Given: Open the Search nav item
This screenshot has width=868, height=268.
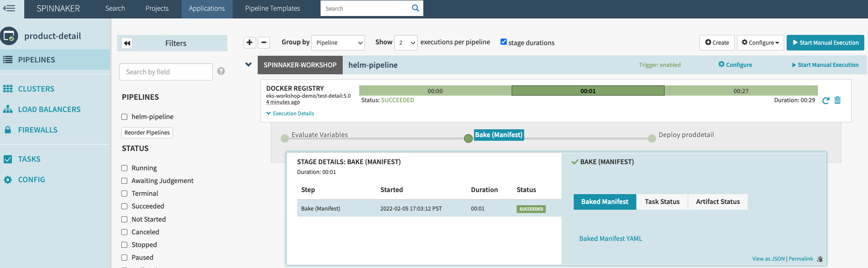Looking at the screenshot, I should [x=115, y=8].
